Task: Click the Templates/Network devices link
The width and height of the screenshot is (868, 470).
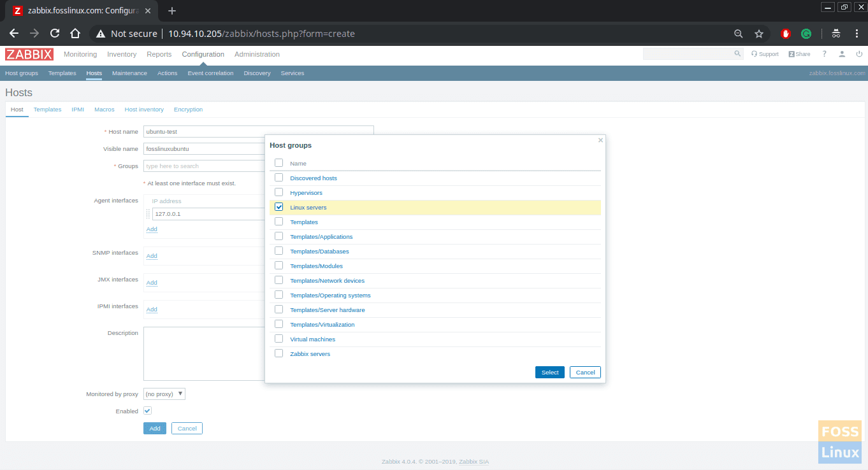Action: 327,281
